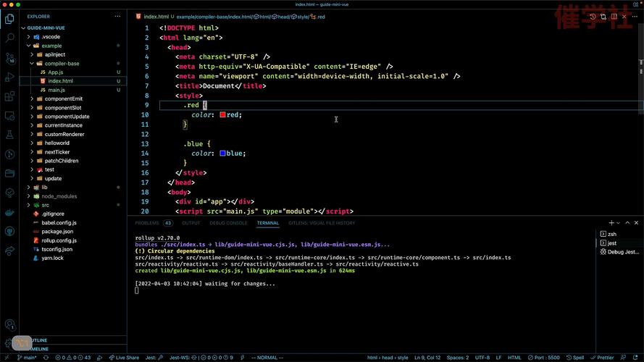Open the Docker whale icon in activity bar
Screen dimensions: 644x362
tap(9, 213)
